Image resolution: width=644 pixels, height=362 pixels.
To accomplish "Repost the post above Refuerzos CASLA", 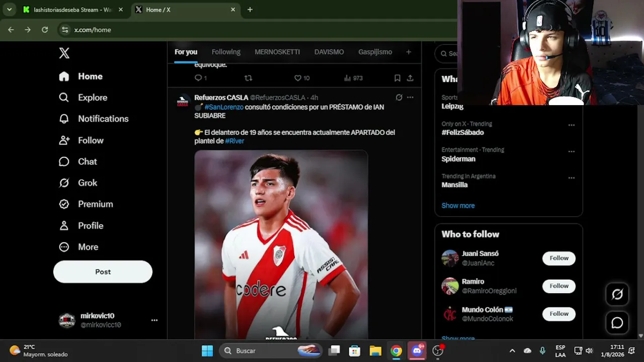I will coord(248,78).
